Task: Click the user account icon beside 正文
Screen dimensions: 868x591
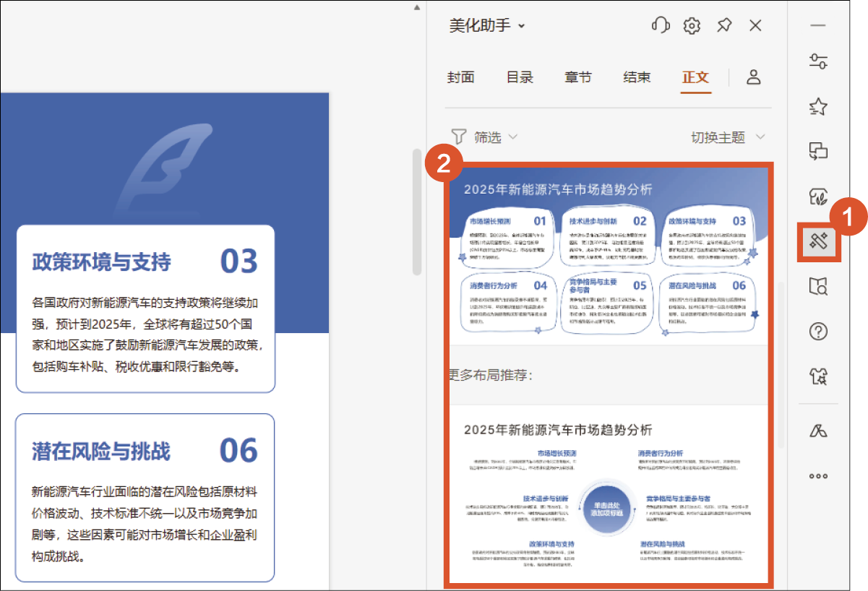Action: click(x=754, y=77)
